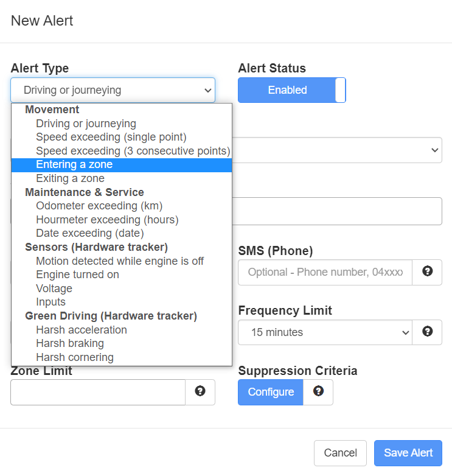
Task: Open Suppression Criteria Configure button
Action: (x=271, y=392)
